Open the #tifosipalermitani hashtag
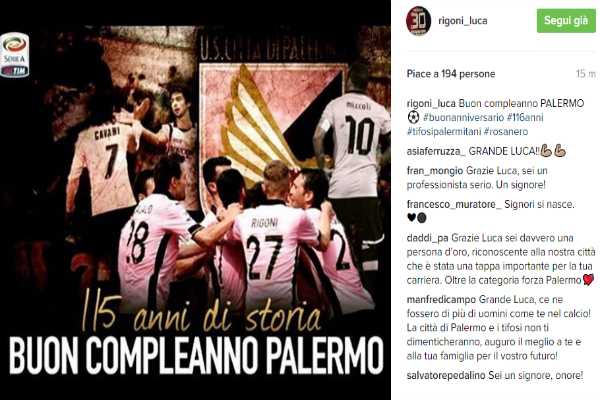Image resolution: width=600 pixels, height=400 pixels. click(443, 132)
